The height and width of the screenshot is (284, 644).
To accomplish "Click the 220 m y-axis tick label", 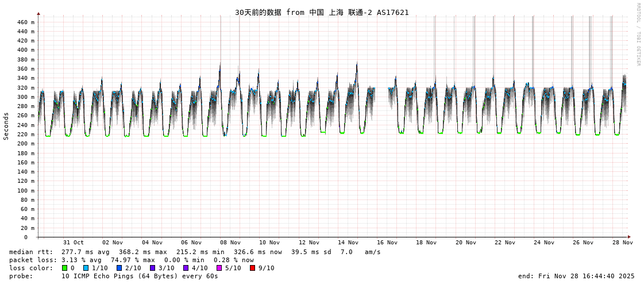I will click(25, 135).
